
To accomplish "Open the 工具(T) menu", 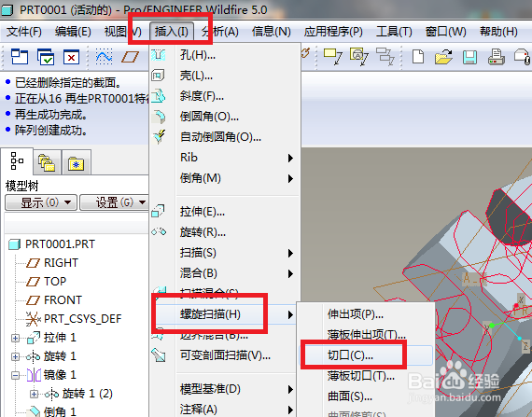I will 394,32.
